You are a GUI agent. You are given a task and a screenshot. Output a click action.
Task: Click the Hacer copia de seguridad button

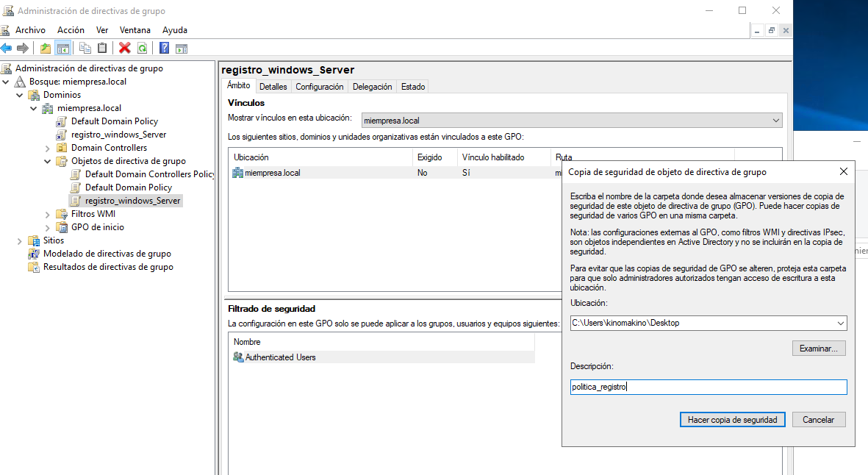point(732,420)
